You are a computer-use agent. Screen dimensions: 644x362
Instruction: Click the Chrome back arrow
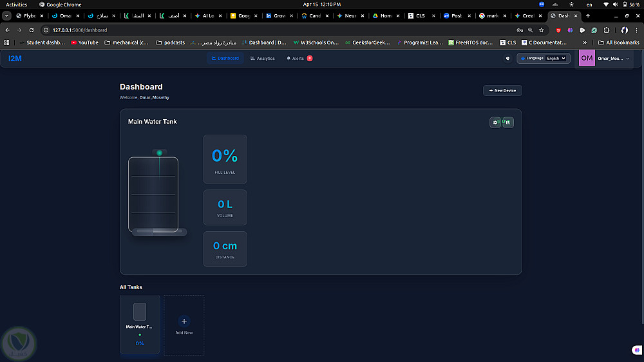(7, 30)
